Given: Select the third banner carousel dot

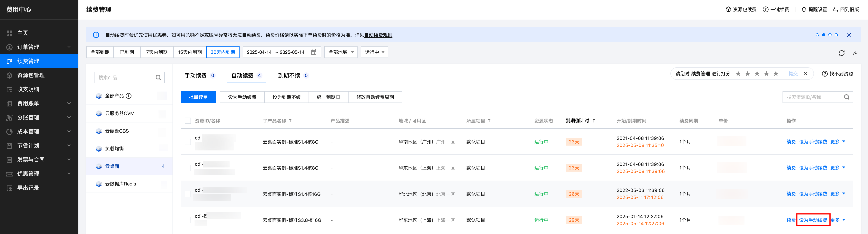Looking at the screenshot, I should click(830, 35).
